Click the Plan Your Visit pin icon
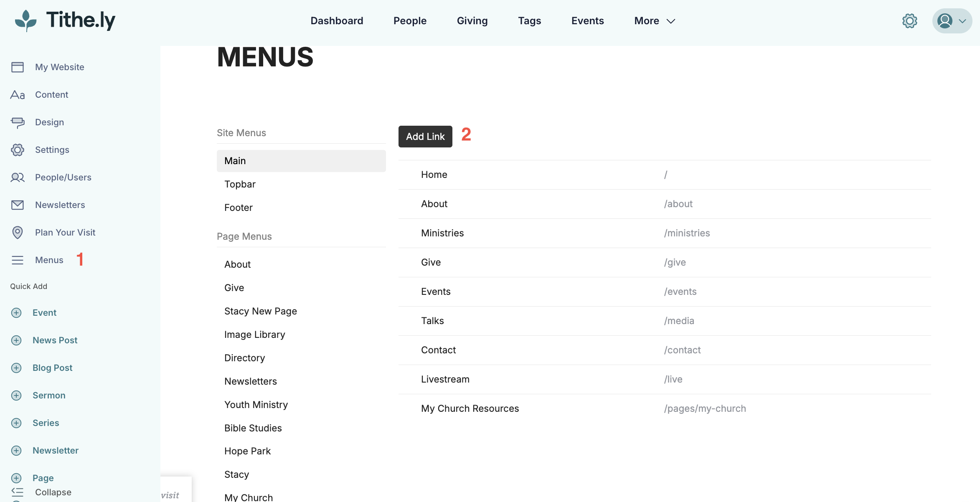The height and width of the screenshot is (502, 980). tap(18, 233)
